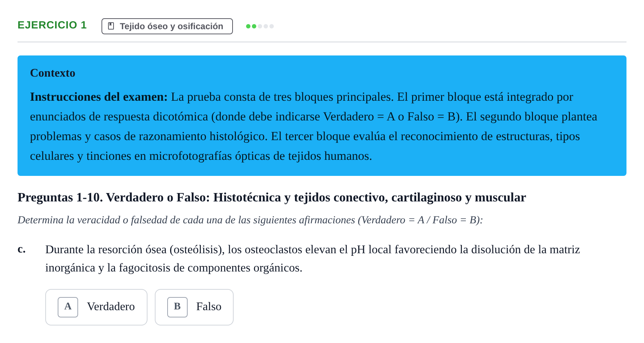644x343 pixels.
Task: Click question letter 'c.' label
Action: coord(22,249)
